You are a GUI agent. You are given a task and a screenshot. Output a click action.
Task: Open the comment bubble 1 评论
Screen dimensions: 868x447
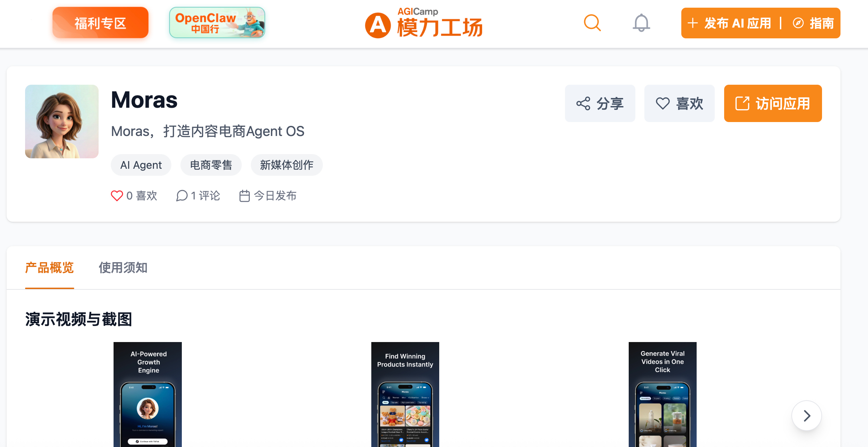[198, 196]
